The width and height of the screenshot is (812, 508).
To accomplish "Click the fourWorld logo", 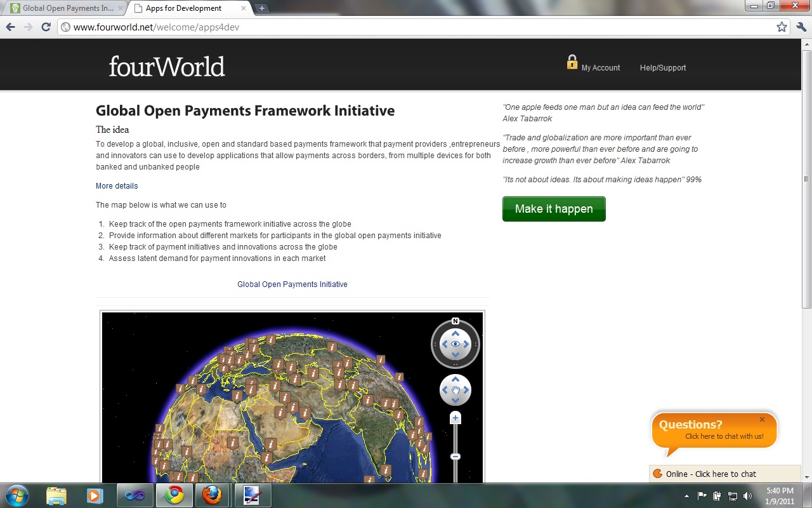I will [167, 67].
